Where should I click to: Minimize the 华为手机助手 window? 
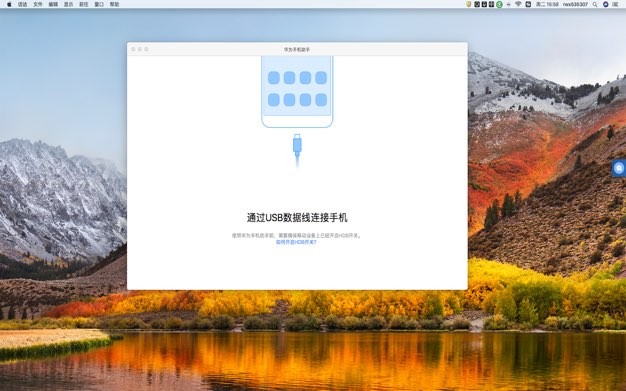pyautogui.click(x=140, y=49)
